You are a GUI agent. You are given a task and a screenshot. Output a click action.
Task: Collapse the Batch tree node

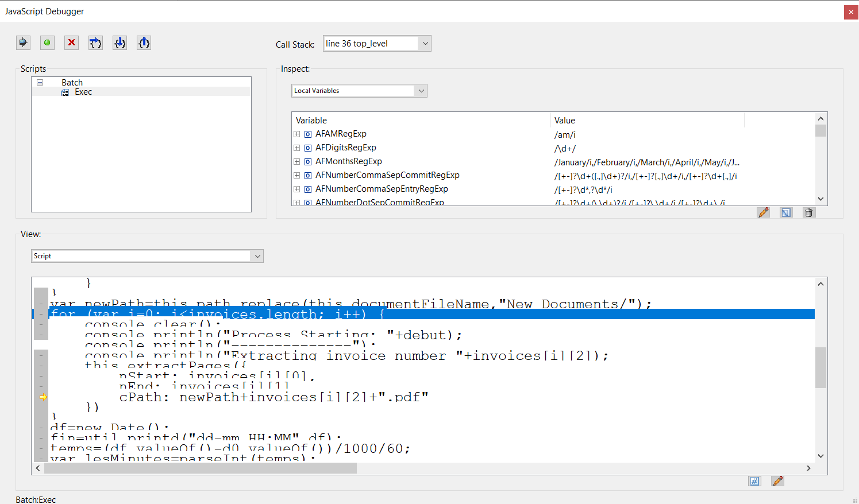(x=40, y=82)
